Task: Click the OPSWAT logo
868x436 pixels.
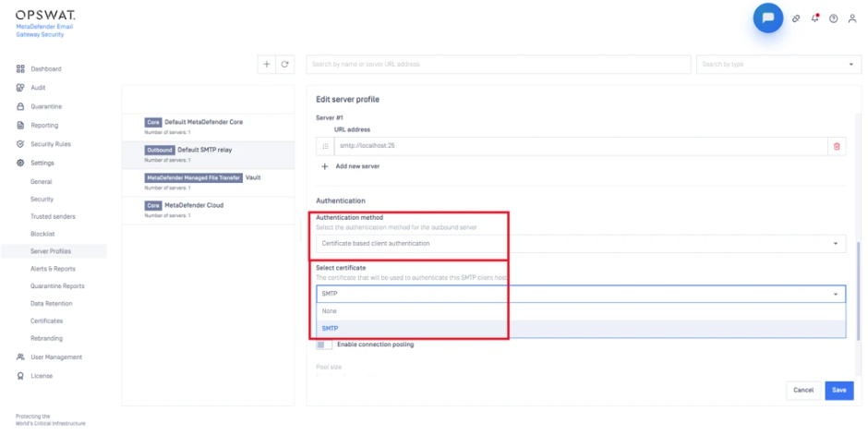Action: (45, 15)
